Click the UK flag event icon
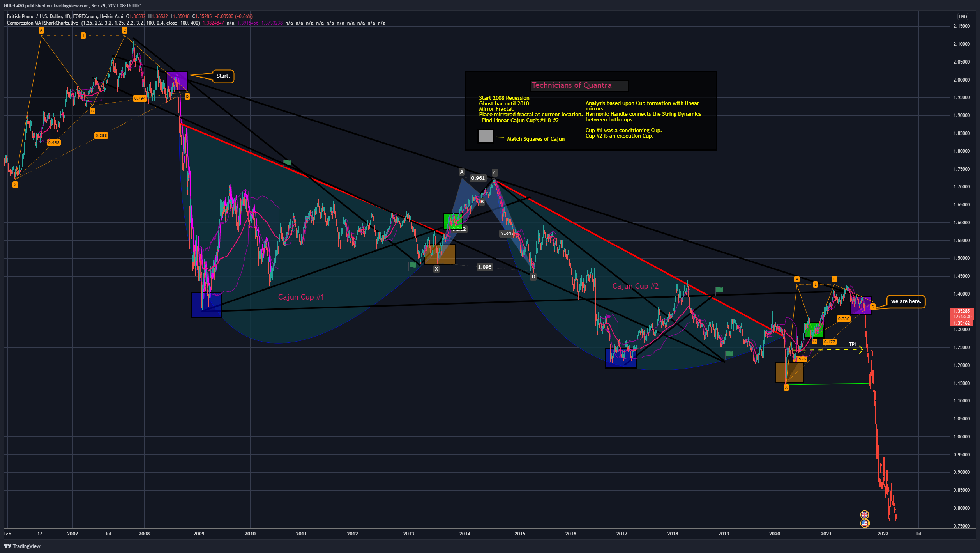The width and height of the screenshot is (980, 553). pos(865,515)
